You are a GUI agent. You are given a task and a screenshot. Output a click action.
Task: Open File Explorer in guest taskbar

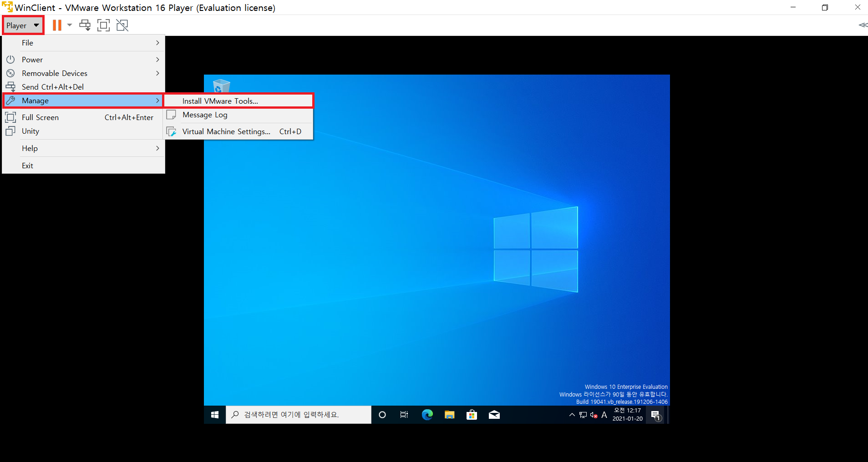point(450,415)
